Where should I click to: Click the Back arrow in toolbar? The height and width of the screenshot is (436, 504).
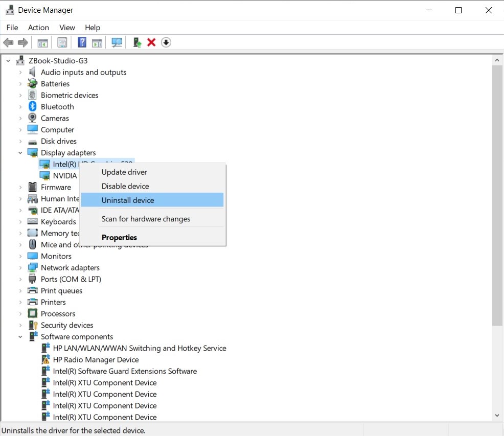point(8,42)
